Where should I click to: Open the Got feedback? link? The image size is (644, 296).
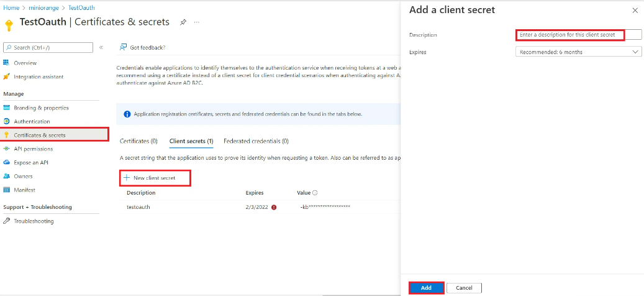[x=147, y=48]
